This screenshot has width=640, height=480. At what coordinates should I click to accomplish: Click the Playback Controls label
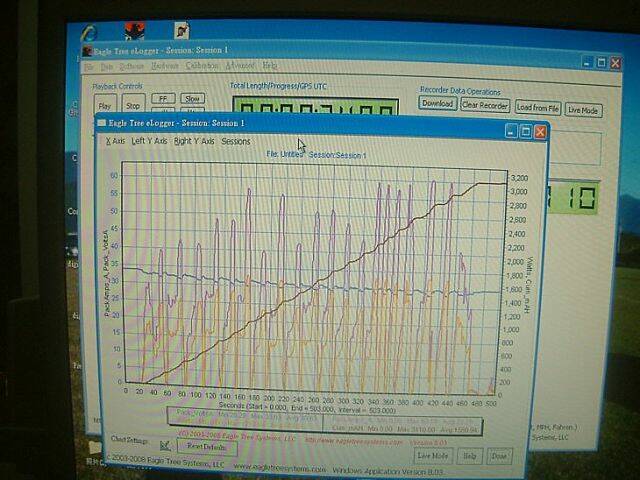tap(118, 87)
